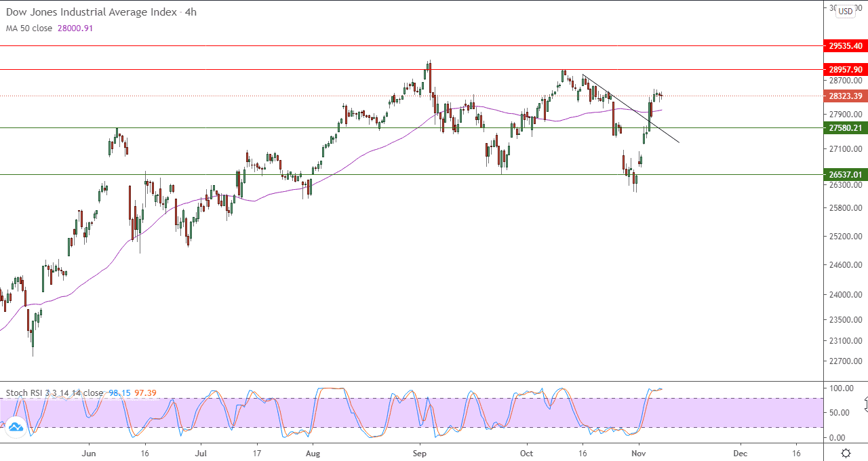The width and height of the screenshot is (868, 461).
Task: Click the 27900.00 price axis value
Action: (x=845, y=115)
